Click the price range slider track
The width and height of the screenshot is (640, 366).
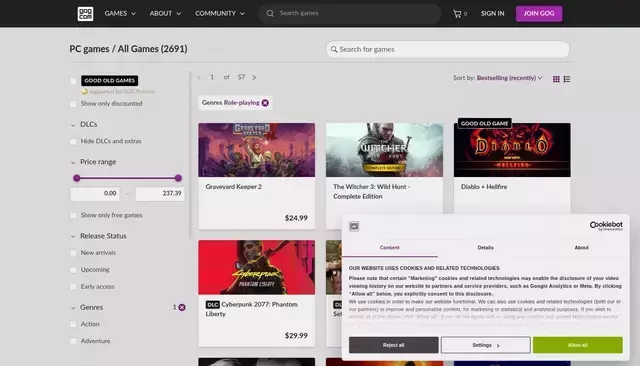pyautogui.click(x=127, y=178)
